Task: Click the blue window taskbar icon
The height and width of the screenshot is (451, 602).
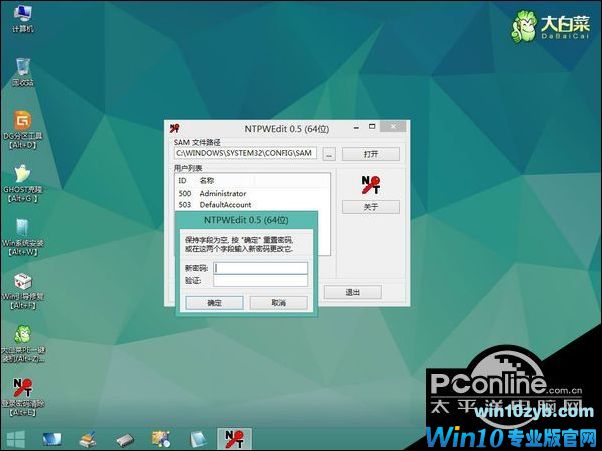Action: [198, 439]
